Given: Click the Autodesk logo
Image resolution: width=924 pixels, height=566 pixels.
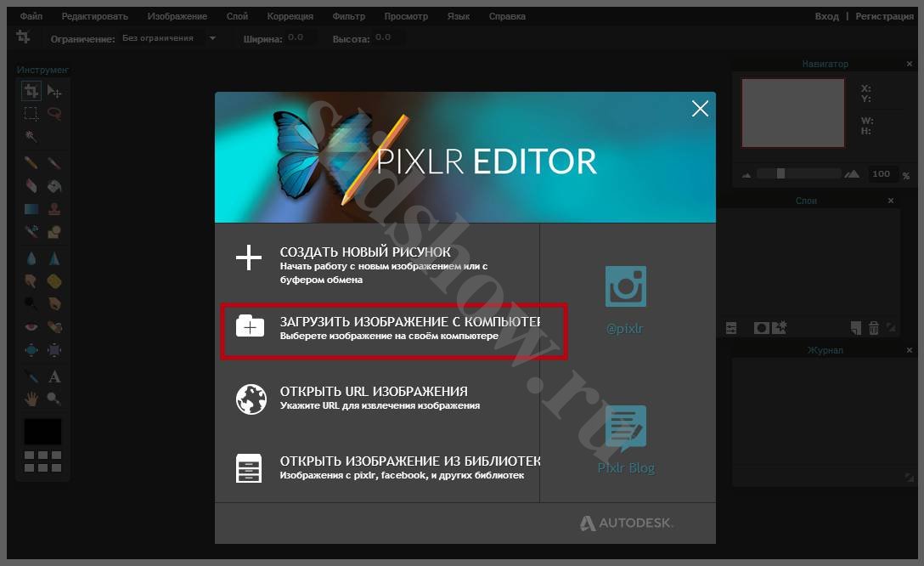Looking at the screenshot, I should (626, 523).
